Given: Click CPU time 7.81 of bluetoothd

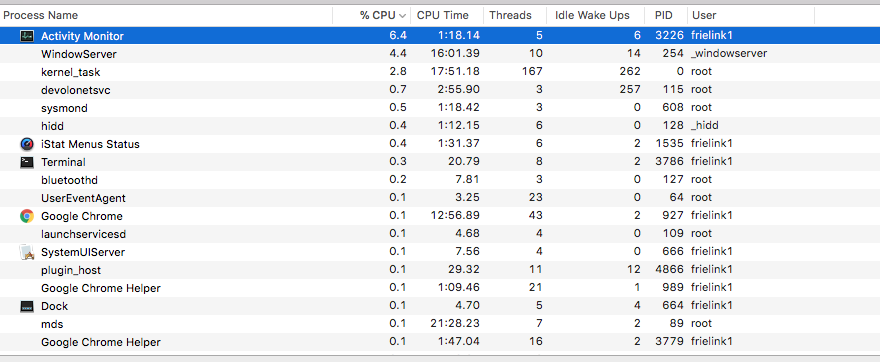Looking at the screenshot, I should coord(468,180).
